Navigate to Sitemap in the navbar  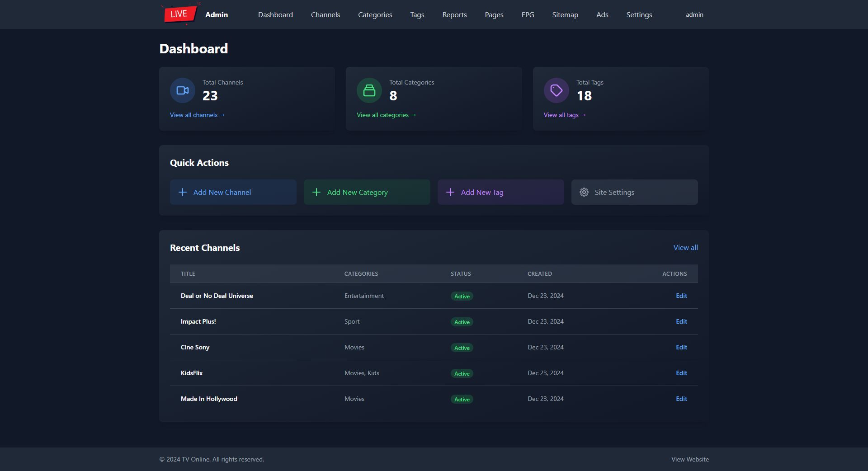click(x=565, y=14)
